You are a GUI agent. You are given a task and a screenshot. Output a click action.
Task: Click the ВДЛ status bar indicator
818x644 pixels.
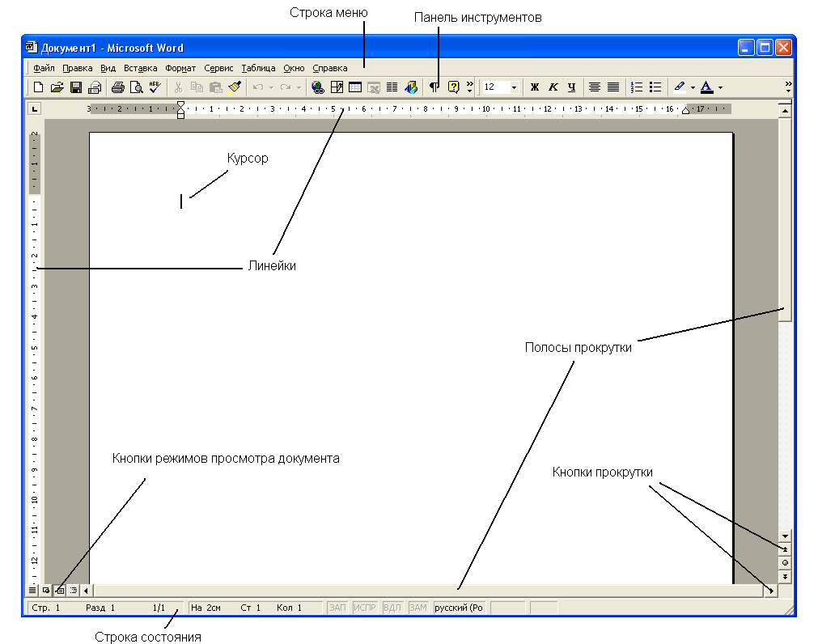point(392,608)
